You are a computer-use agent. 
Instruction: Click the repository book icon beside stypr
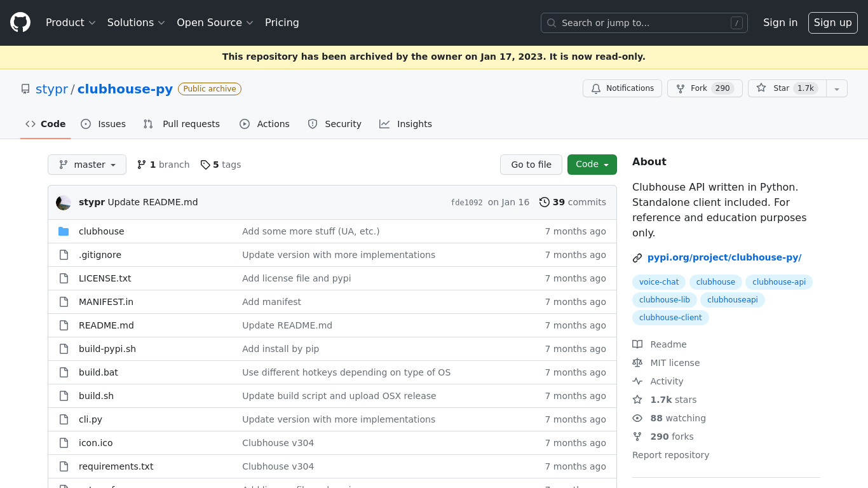pos(25,89)
